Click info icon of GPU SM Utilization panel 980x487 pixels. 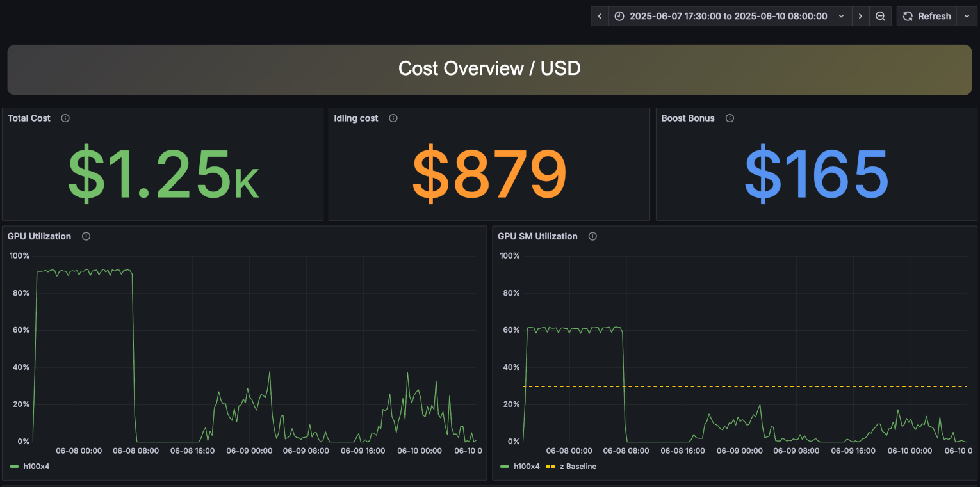[x=592, y=236]
